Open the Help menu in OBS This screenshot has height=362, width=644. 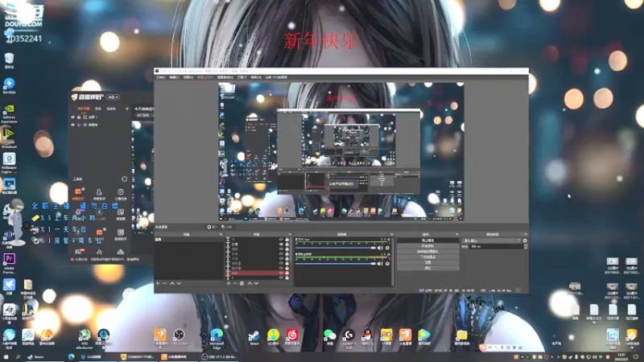tap(256, 77)
